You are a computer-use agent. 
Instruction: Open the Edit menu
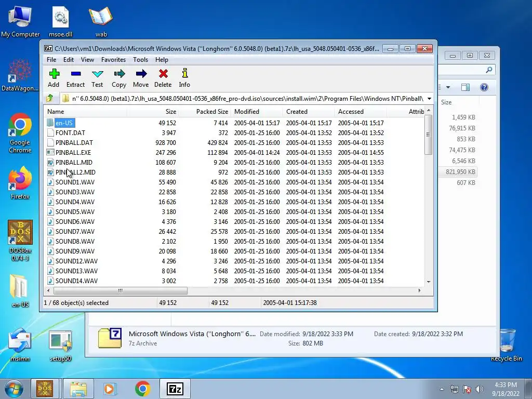click(69, 60)
